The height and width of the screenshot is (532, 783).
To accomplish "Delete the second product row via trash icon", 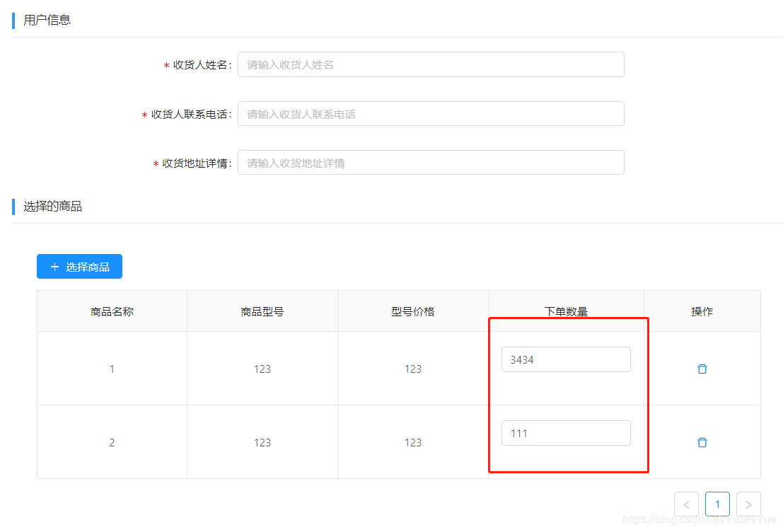I will [702, 442].
